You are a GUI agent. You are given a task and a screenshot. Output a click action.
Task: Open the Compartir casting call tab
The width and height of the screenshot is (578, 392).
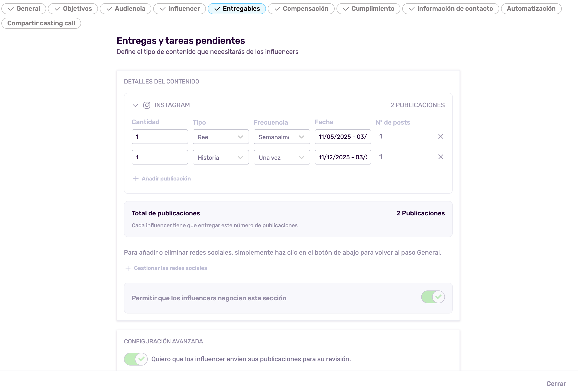tap(41, 23)
